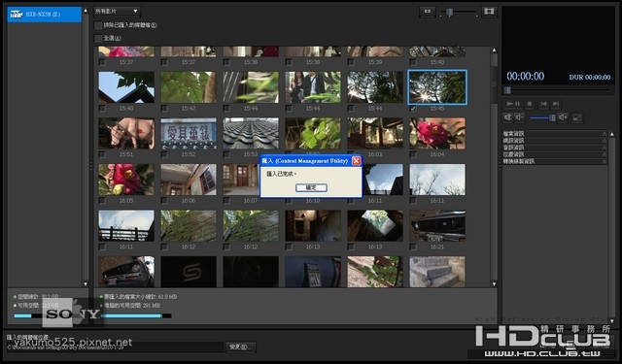
Task: Check the box for the 16:06 clip
Action: (x=164, y=201)
